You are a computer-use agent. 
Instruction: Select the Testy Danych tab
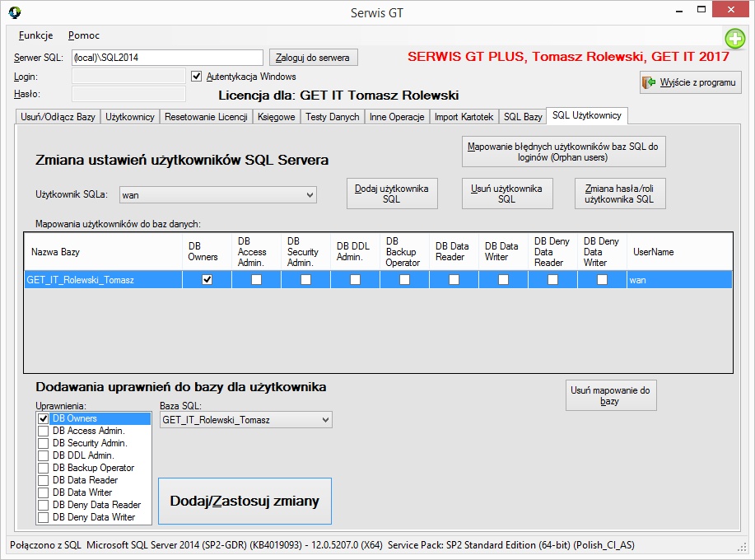(333, 116)
